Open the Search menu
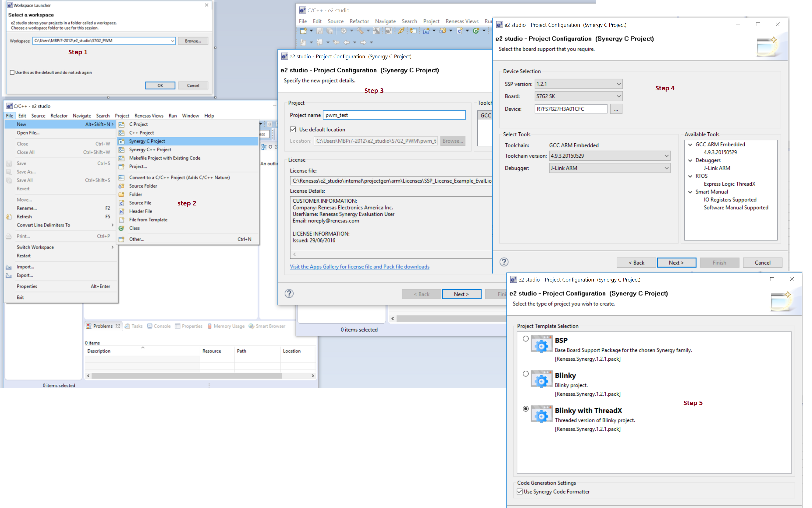Screen dimensions: 812x508 click(103, 116)
